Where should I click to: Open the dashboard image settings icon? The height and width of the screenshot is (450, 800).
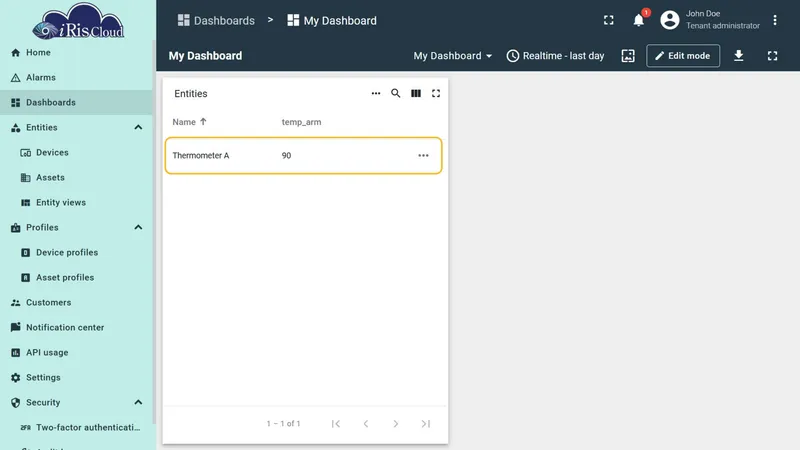coord(628,56)
